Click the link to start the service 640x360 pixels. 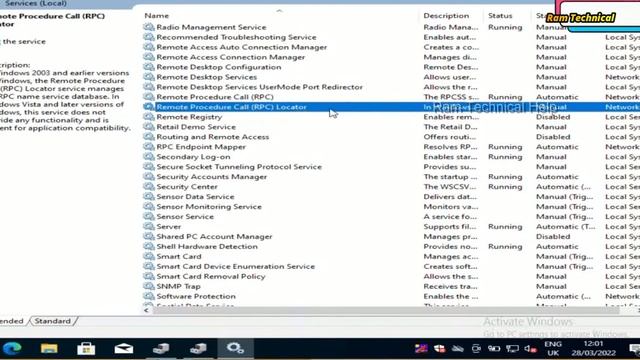(x=23, y=42)
